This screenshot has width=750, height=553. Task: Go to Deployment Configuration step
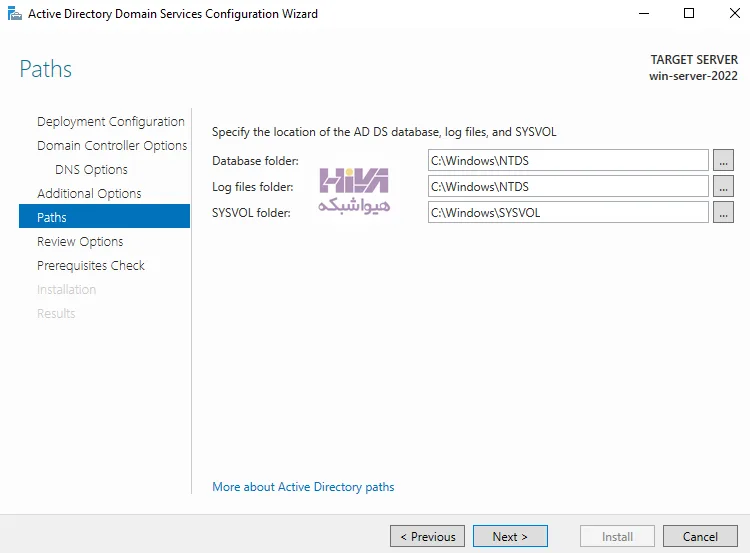click(110, 122)
